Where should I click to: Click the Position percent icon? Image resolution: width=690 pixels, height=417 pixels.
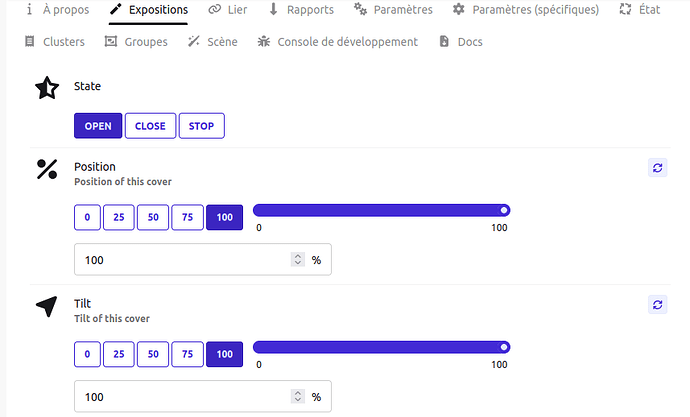tap(47, 169)
